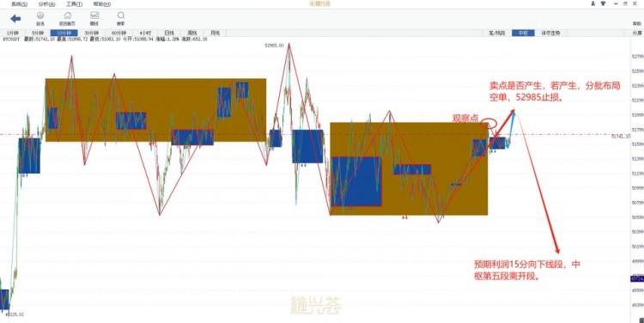Select the 30分钟 timeframe tab
The image size is (644, 323).
92,33
